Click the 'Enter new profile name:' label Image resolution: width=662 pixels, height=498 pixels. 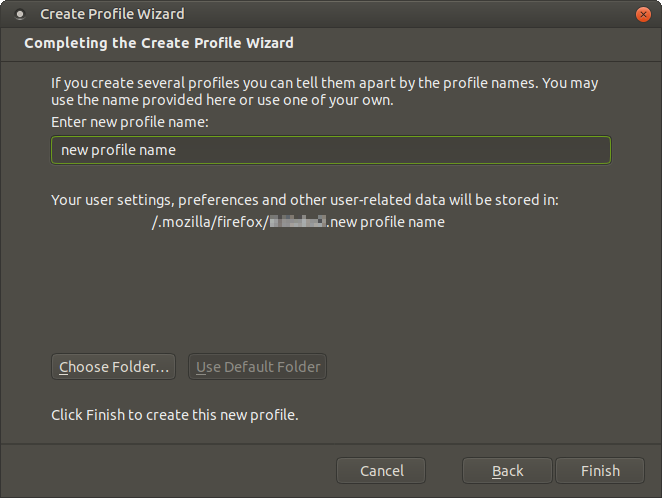[130, 122]
